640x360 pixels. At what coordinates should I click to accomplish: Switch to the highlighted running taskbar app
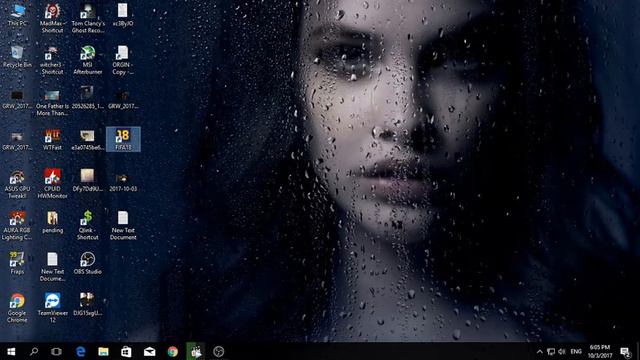pyautogui.click(x=196, y=351)
